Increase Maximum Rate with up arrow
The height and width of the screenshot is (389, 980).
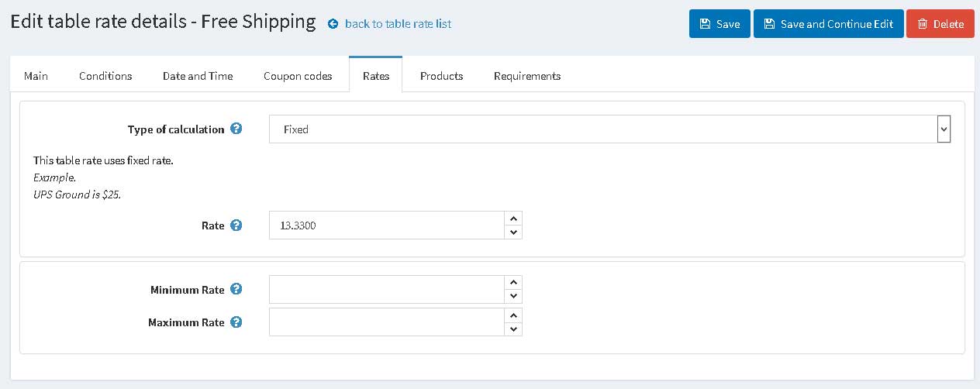point(513,315)
